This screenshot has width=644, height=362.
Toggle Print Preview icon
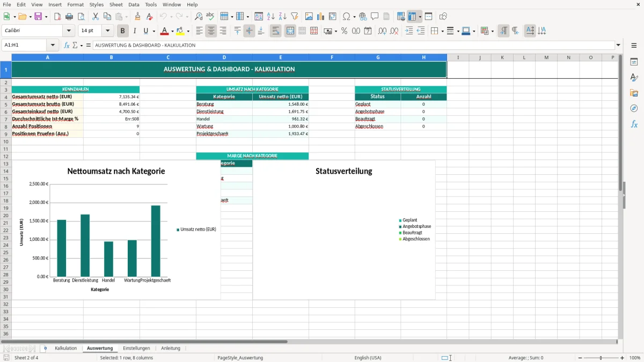[80, 17]
